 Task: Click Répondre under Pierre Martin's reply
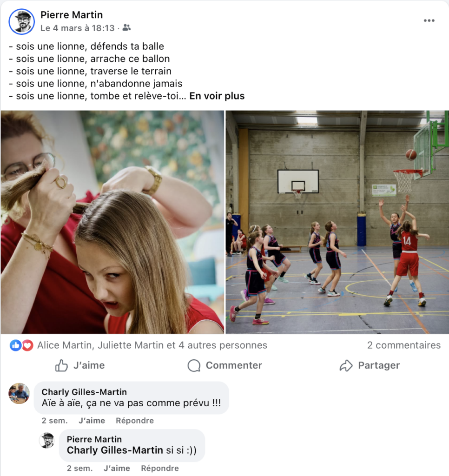[160, 468]
